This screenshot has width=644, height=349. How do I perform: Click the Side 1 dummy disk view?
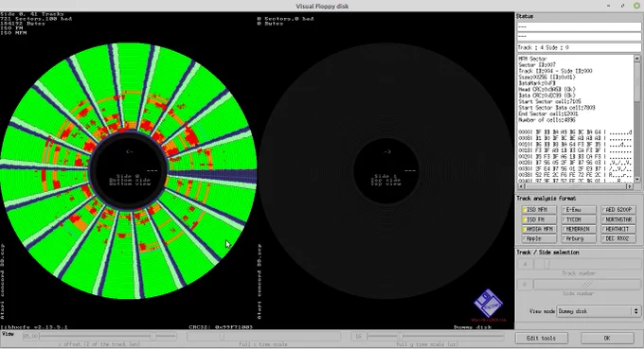pyautogui.click(x=386, y=170)
